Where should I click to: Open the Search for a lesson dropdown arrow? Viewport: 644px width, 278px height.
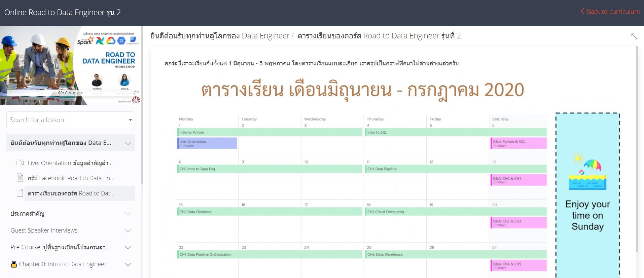(x=130, y=120)
